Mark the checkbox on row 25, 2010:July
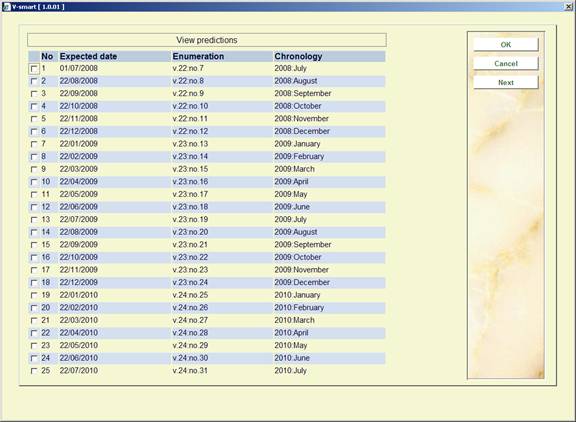This screenshot has height=422, width=576. click(34, 371)
